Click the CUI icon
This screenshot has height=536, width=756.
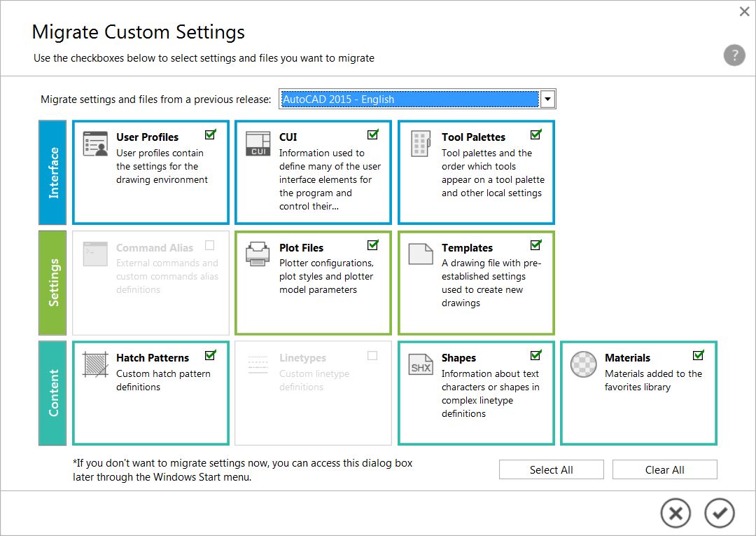258,144
